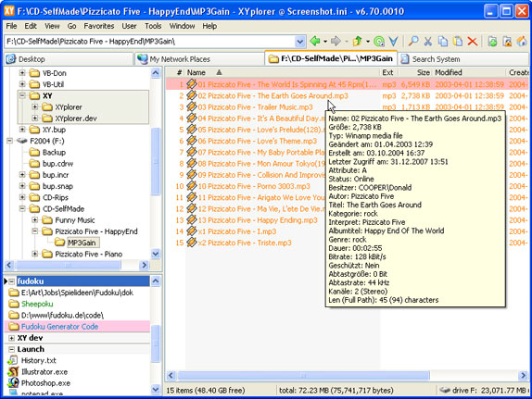Click the file list horizontal scrollbar thumb

click(304, 376)
